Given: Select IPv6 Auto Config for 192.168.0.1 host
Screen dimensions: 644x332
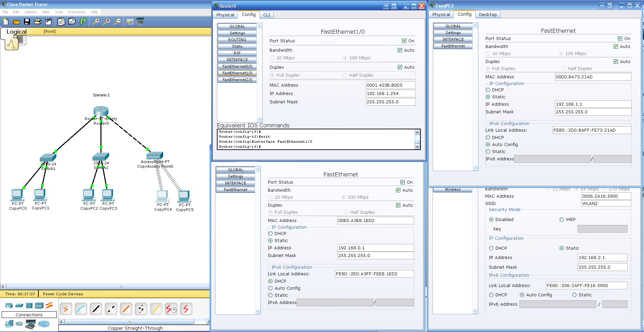Looking at the screenshot, I should point(271,288).
